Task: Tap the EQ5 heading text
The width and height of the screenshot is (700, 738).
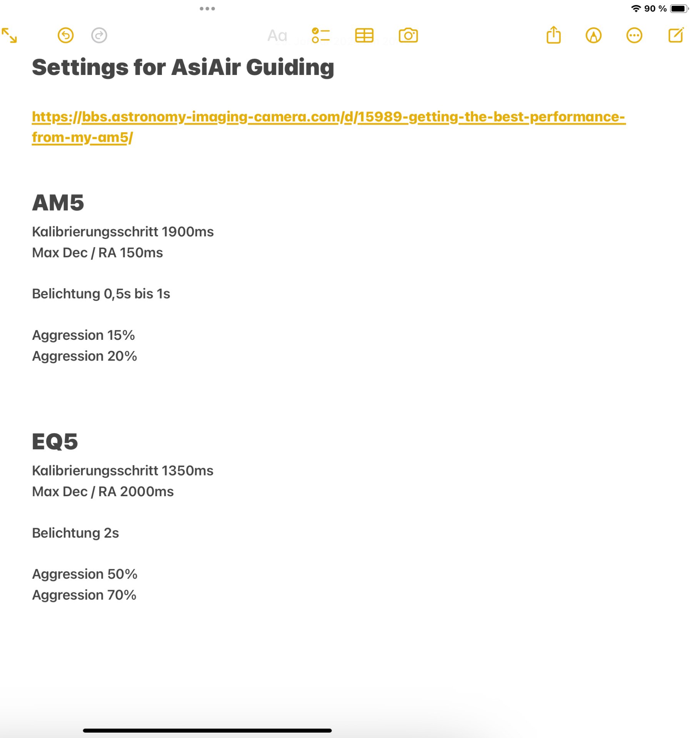Action: click(55, 442)
